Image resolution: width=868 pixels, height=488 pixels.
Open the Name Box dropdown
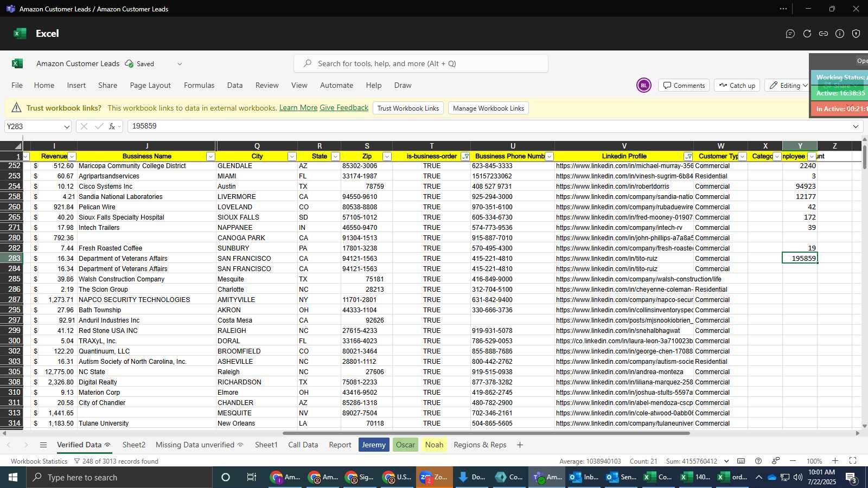[x=67, y=126]
